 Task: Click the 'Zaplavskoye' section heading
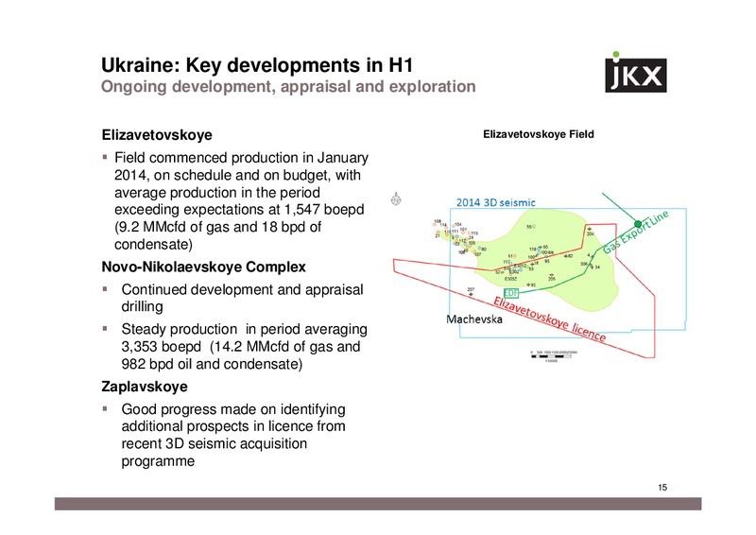(145, 387)
